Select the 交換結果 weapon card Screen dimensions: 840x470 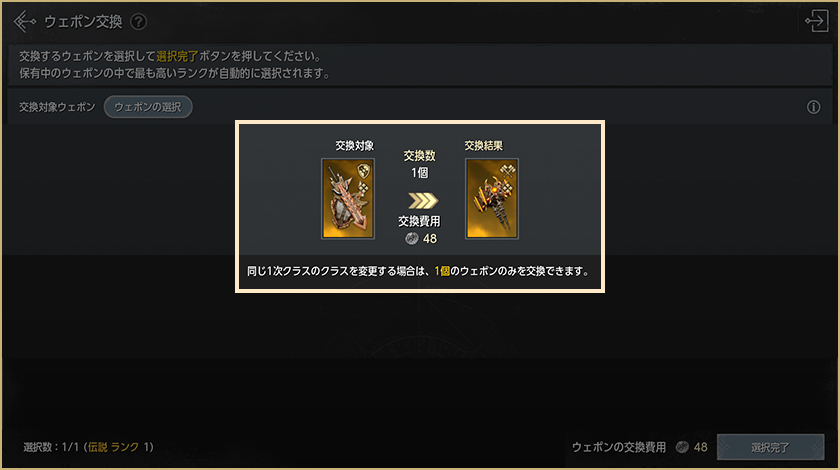click(492, 198)
